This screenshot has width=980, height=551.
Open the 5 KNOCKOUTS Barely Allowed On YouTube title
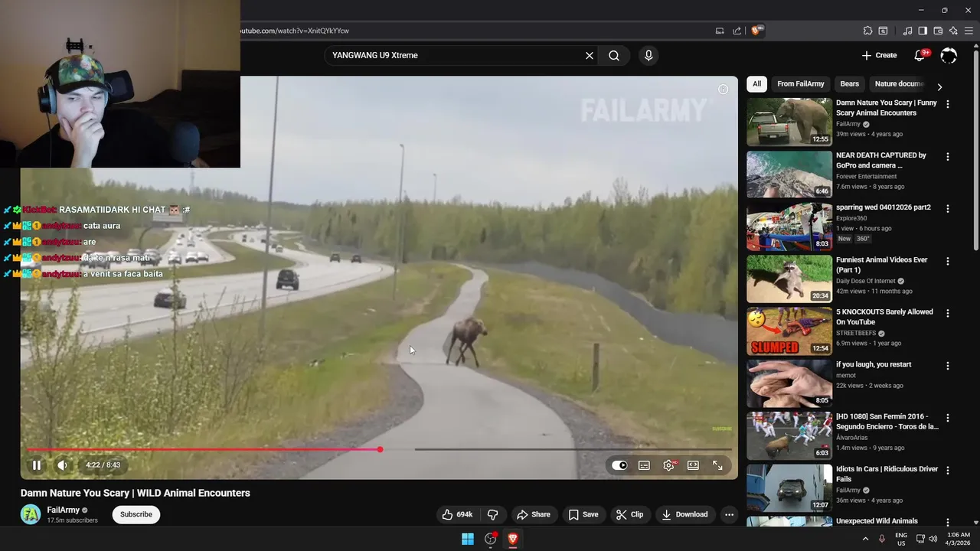884,317
